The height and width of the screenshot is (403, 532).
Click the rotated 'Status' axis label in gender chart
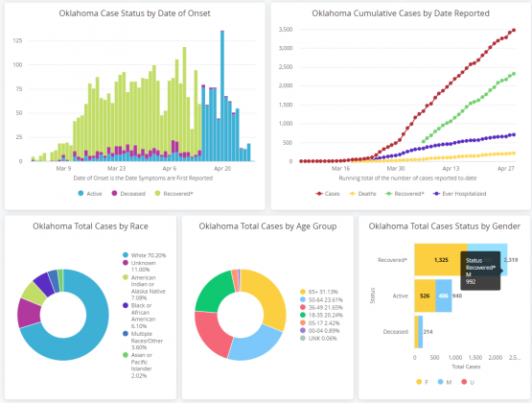click(x=373, y=296)
